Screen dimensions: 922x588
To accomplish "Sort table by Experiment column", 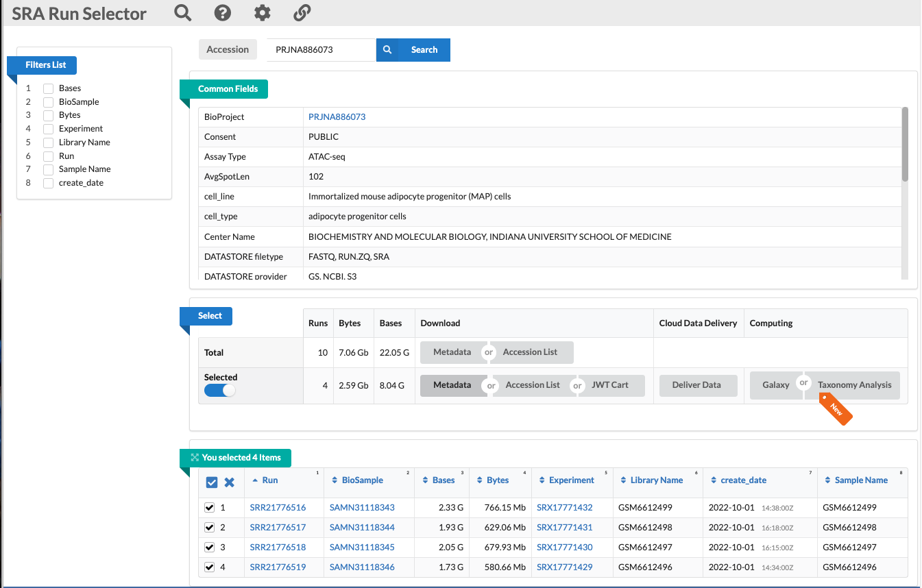I will pos(567,480).
